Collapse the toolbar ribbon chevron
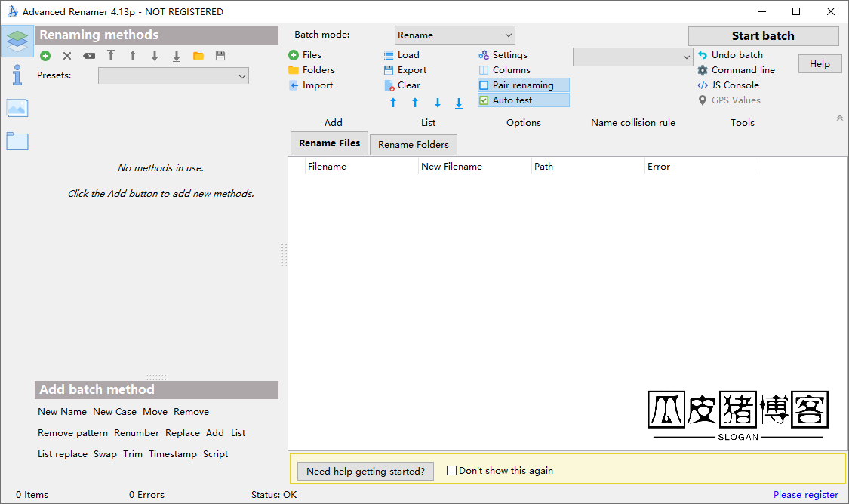Screen dimensions: 849x504 [840, 118]
